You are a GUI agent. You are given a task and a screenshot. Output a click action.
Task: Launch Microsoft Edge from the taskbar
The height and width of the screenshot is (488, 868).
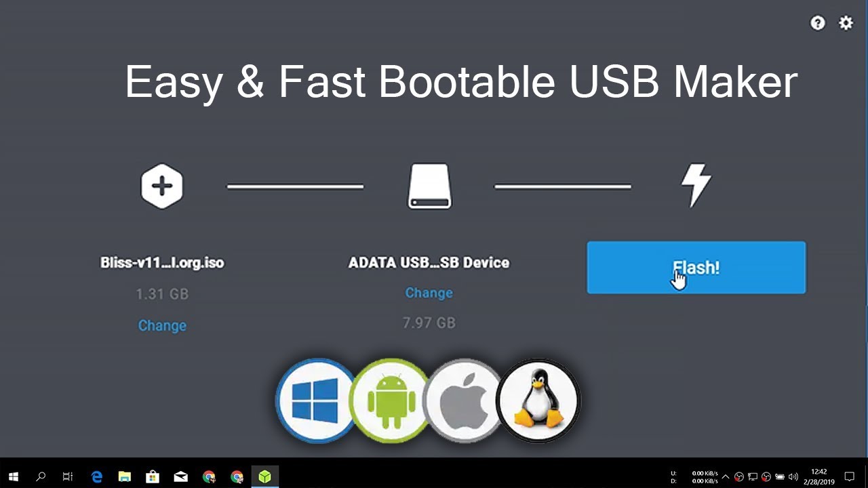(x=96, y=476)
